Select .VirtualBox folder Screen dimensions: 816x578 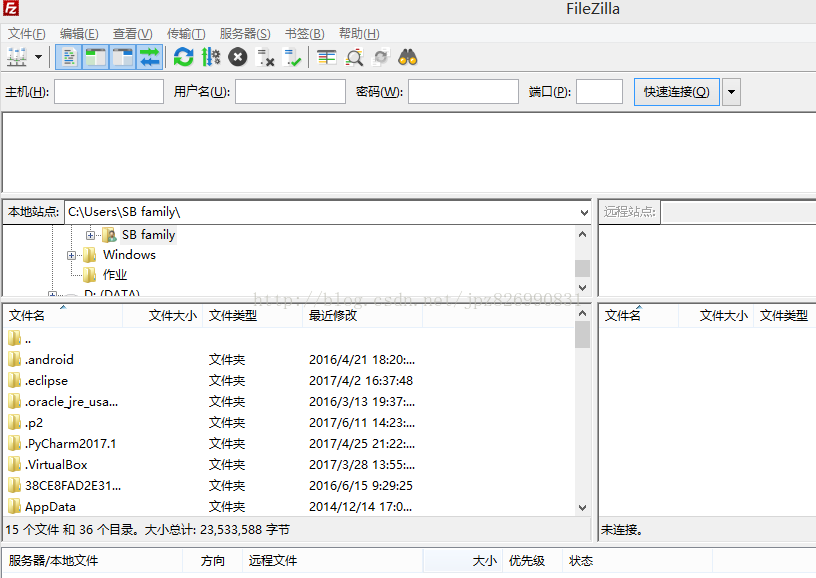(x=289, y=465)
